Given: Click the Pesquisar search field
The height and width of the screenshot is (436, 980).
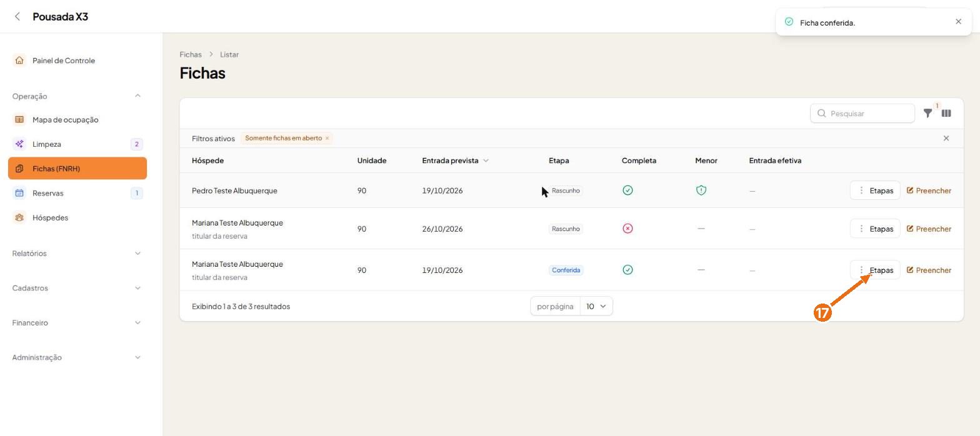Looking at the screenshot, I should coord(862,113).
